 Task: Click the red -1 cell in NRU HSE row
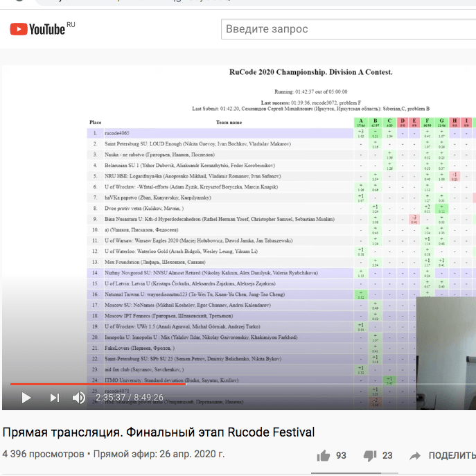point(455,176)
